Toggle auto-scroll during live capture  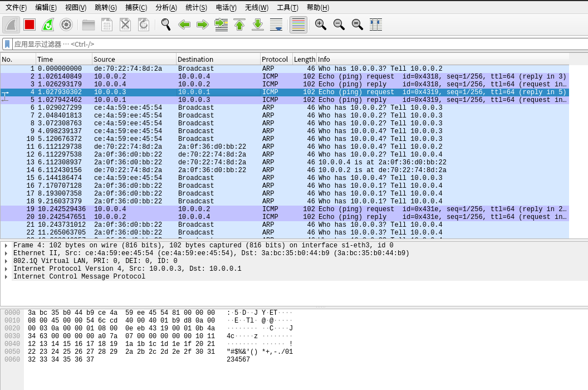click(276, 25)
